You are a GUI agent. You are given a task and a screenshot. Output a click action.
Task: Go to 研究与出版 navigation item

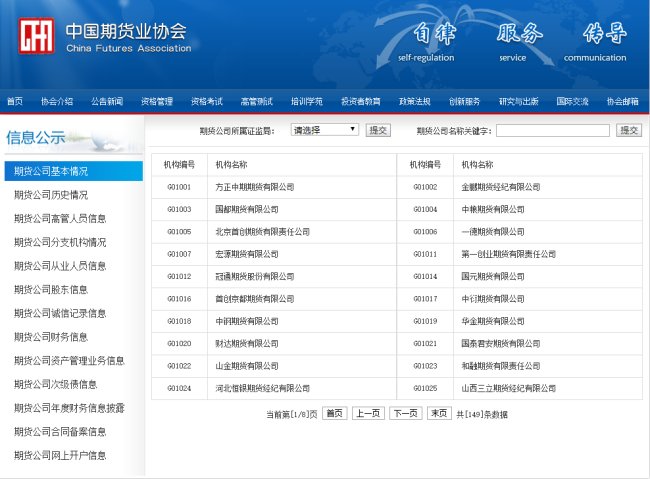pos(519,101)
